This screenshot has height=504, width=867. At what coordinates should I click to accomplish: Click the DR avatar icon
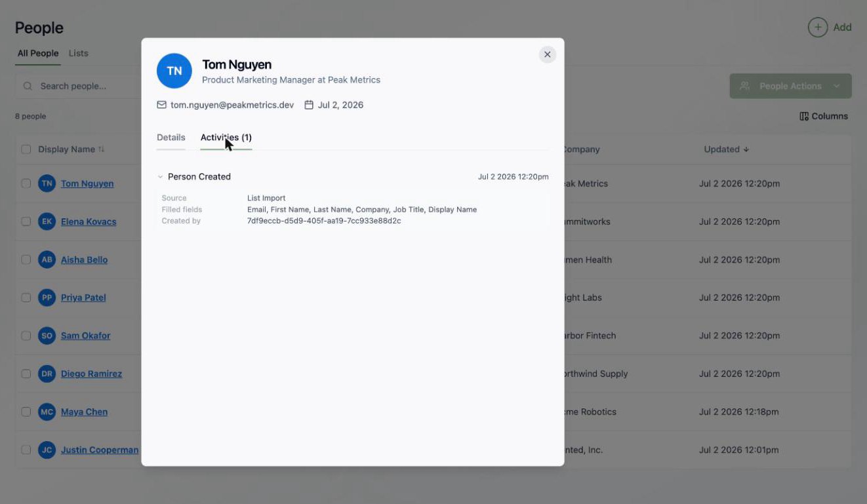tap(47, 374)
